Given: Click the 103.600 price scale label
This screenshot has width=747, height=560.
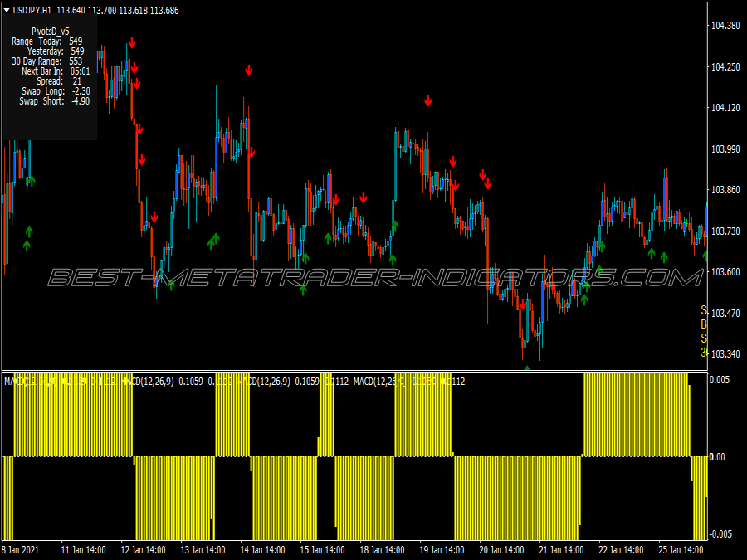Looking at the screenshot, I should (x=725, y=272).
